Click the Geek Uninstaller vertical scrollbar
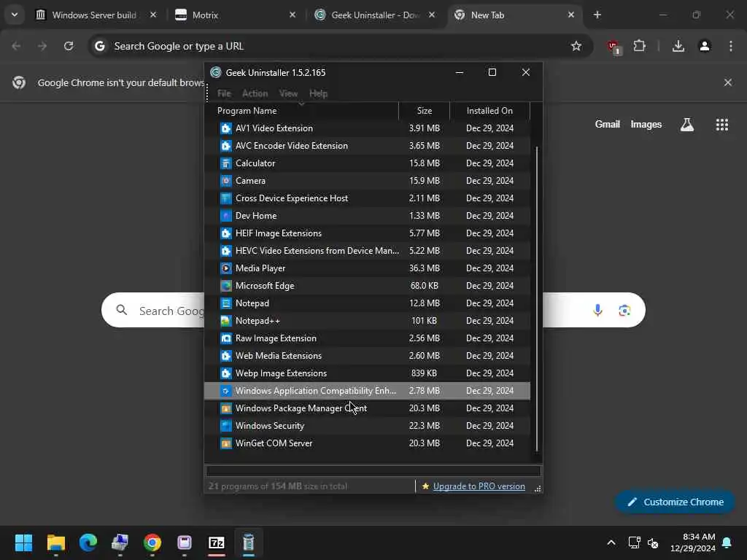This screenshot has width=747, height=560. [x=537, y=298]
